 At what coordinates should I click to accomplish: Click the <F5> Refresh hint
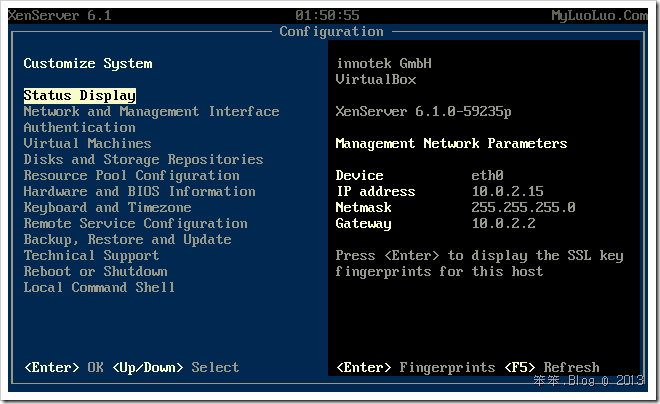pyautogui.click(x=552, y=367)
